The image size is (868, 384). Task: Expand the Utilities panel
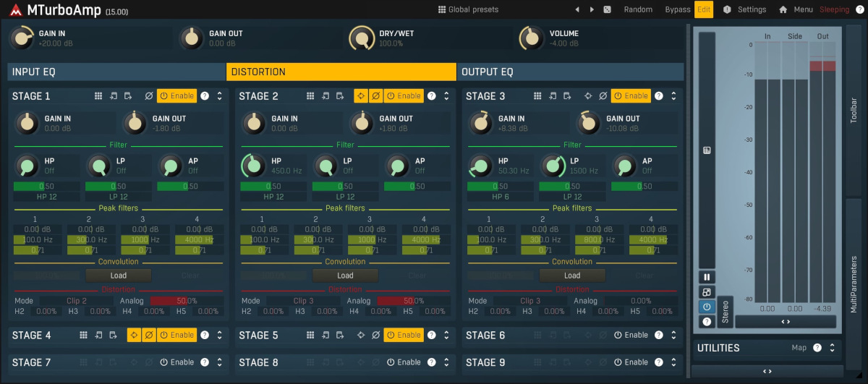[832, 348]
